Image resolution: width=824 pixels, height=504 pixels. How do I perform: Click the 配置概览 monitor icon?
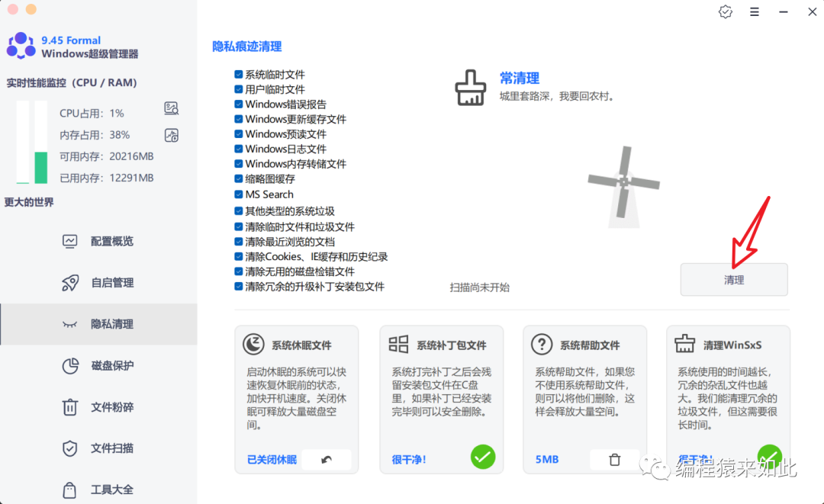(x=70, y=241)
